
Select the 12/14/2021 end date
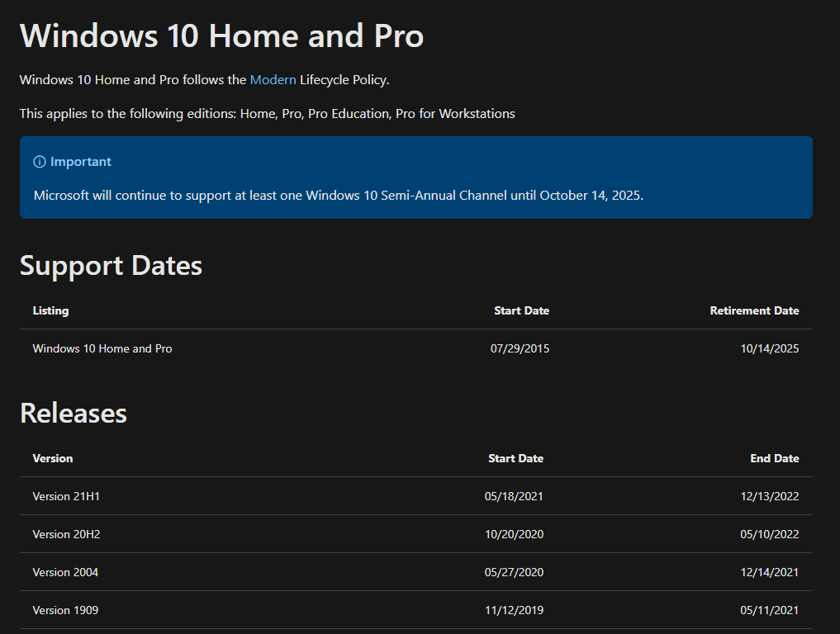(x=769, y=572)
